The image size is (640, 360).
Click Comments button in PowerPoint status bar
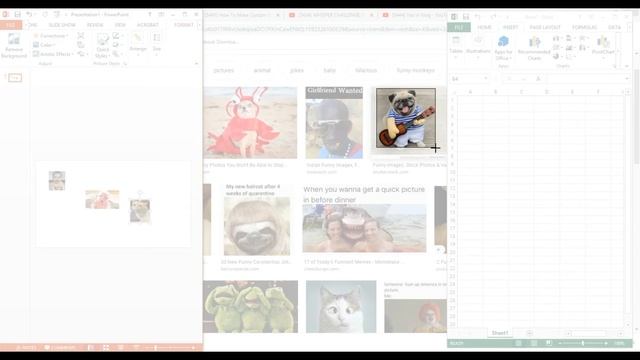tap(60, 347)
